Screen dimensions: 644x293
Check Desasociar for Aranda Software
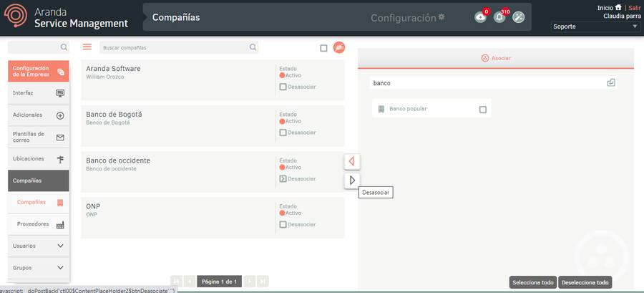coord(283,87)
